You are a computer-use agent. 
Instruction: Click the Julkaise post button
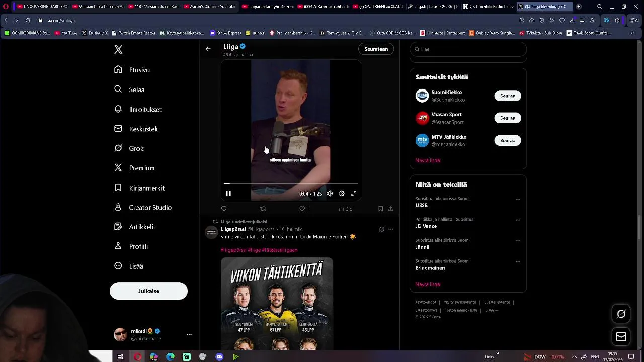click(148, 291)
